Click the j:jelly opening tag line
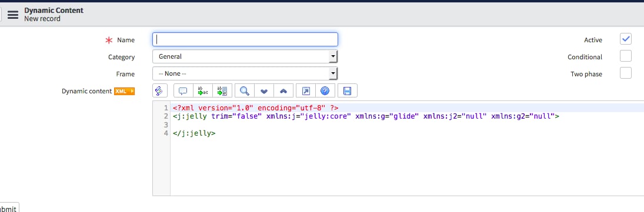The image size is (644, 212). coord(366,116)
